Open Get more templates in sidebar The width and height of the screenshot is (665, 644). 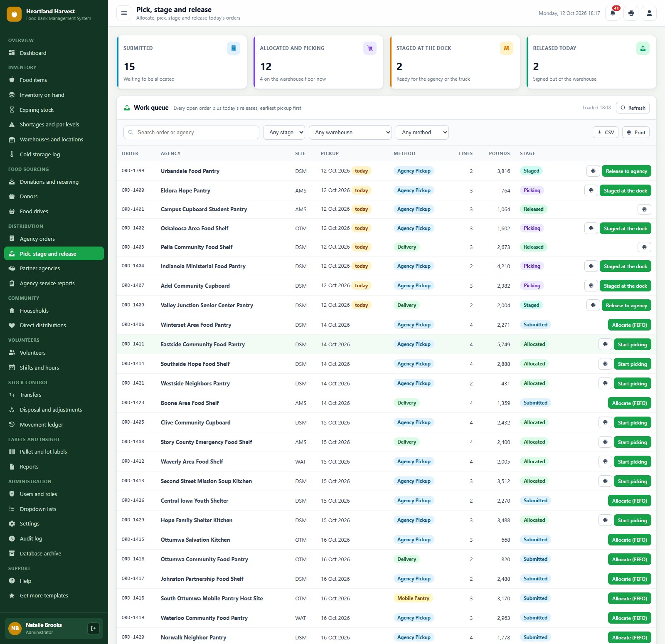[54, 595]
